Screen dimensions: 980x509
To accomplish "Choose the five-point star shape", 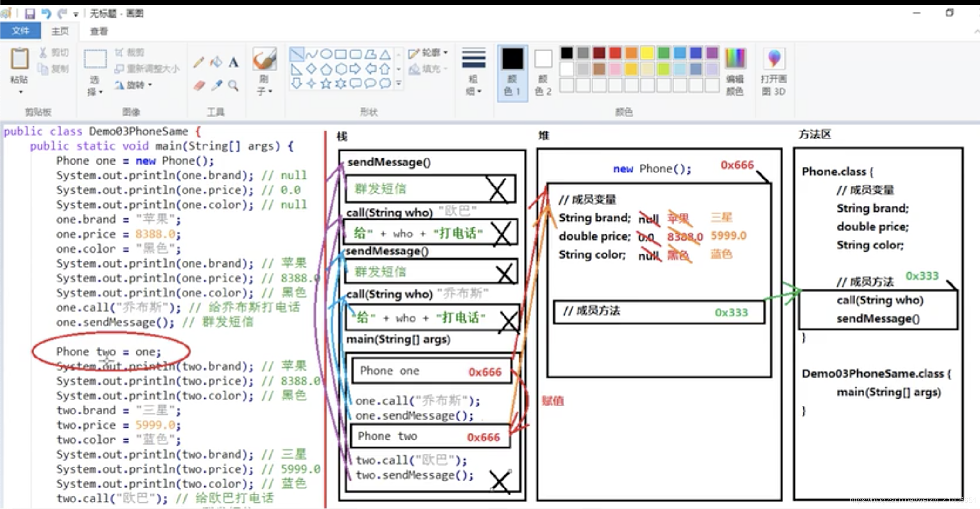I will click(326, 83).
